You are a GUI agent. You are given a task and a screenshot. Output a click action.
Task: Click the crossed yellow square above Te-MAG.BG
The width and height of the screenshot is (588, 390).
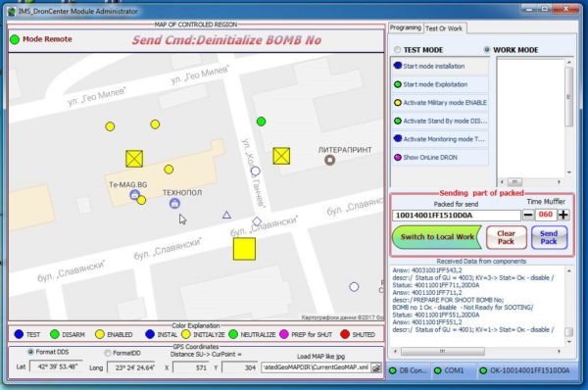(x=134, y=159)
